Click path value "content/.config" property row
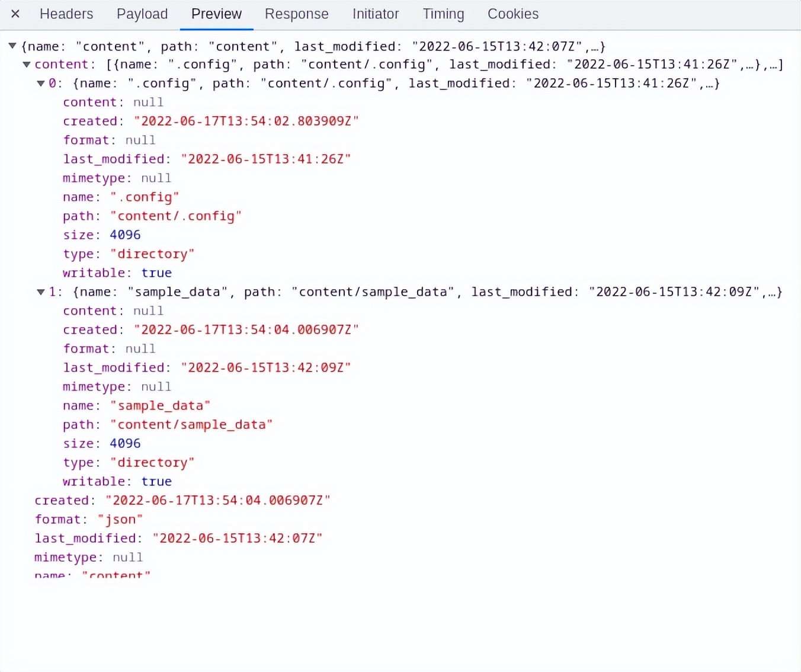The height and width of the screenshot is (672, 801). pyautogui.click(x=152, y=216)
